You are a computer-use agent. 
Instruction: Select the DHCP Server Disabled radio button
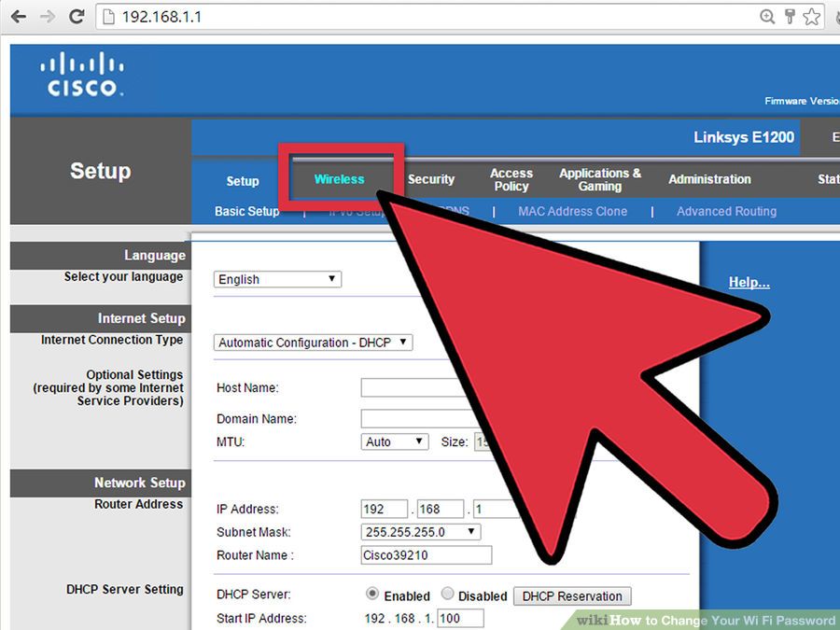[447, 595]
